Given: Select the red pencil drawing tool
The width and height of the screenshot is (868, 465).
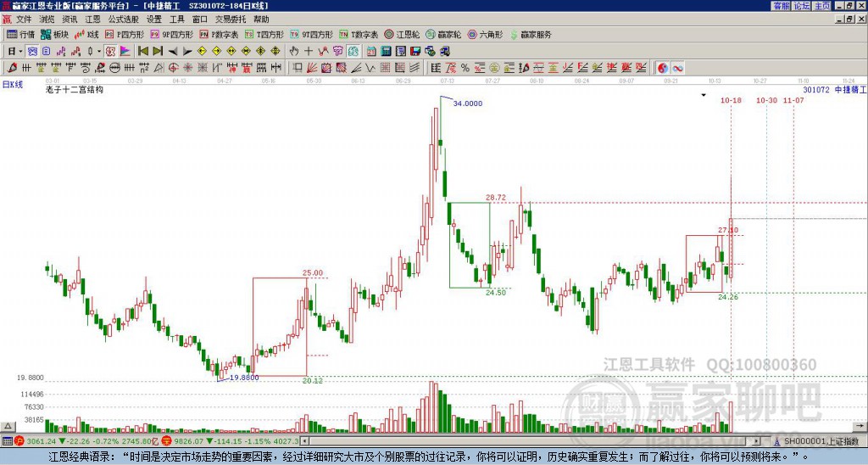Looking at the screenshot, I should pos(12,68).
